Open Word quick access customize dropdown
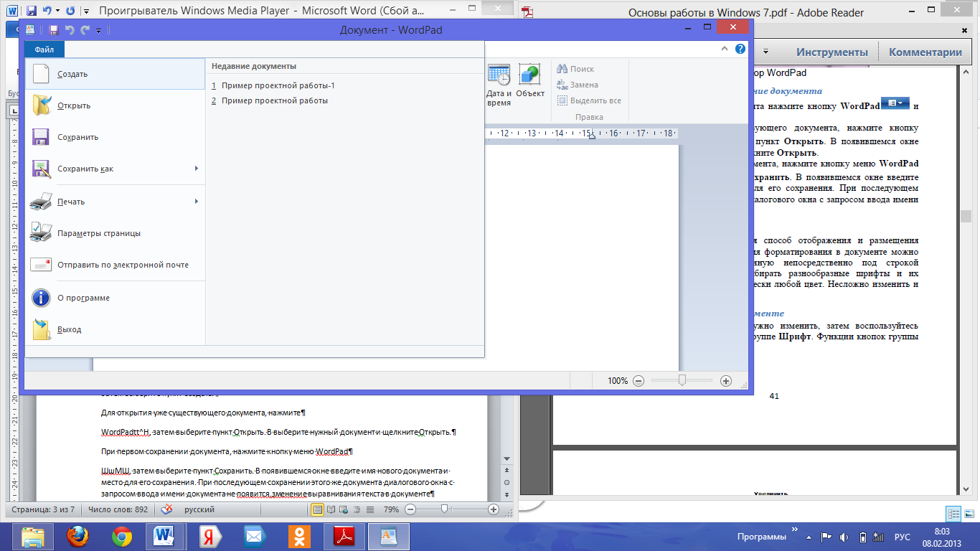 point(86,11)
